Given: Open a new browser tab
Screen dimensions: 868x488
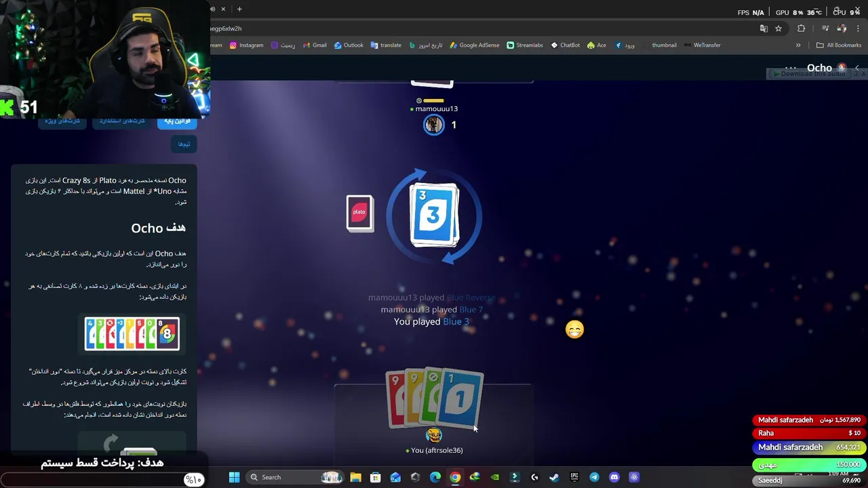Looking at the screenshot, I should (239, 9).
